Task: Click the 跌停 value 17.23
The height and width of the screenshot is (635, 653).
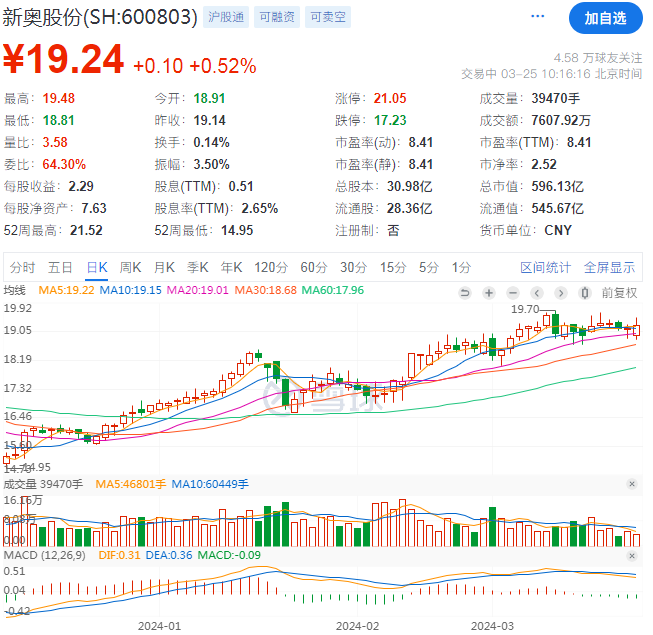Action: click(x=390, y=120)
